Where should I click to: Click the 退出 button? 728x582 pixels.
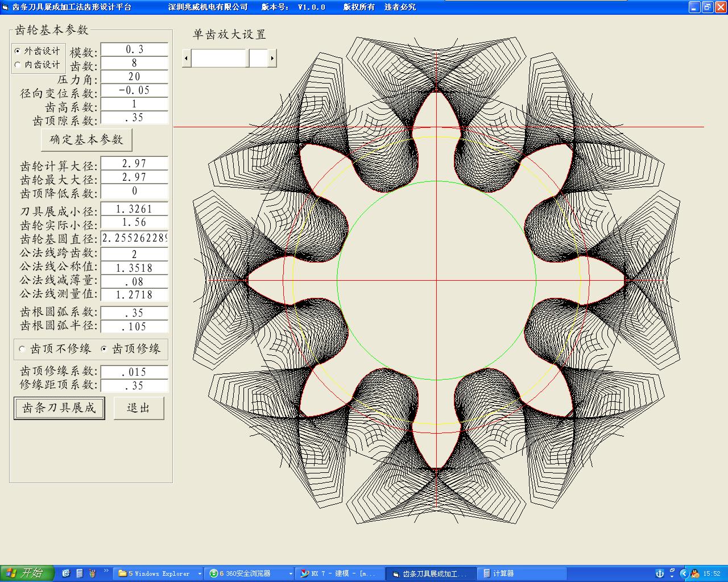click(139, 408)
